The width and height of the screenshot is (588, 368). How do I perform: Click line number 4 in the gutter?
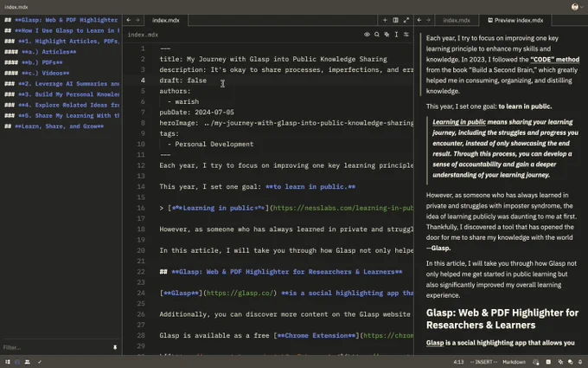(x=143, y=81)
